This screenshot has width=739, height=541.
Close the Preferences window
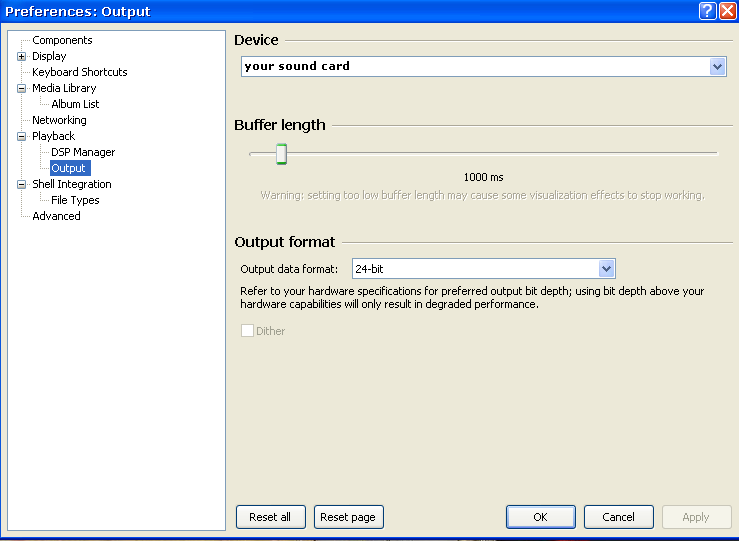click(728, 11)
